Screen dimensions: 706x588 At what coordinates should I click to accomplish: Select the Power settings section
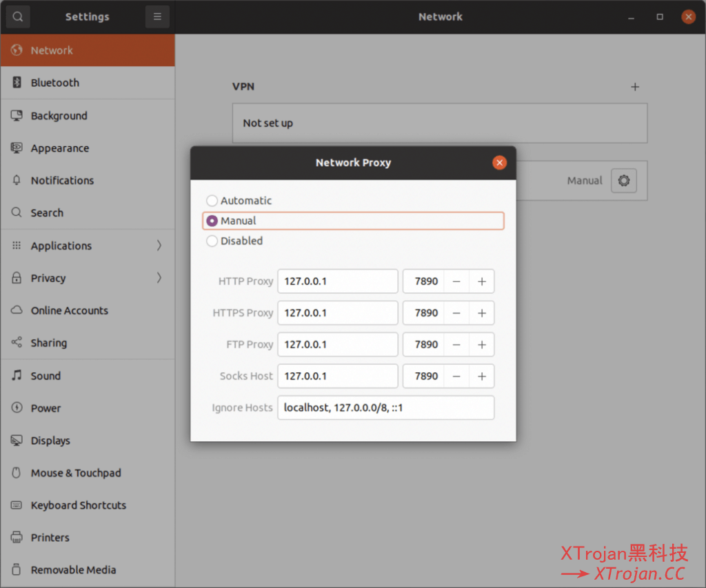pos(44,407)
